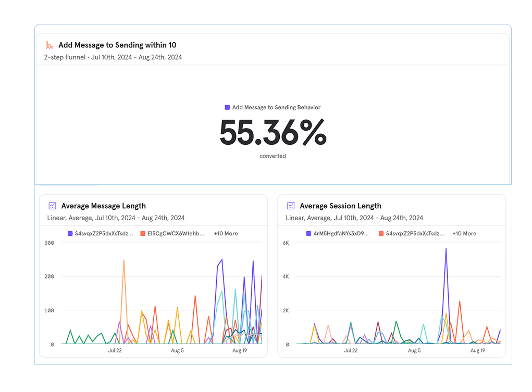Click Aug 19 axis label in Session Length chart
Viewport: 532px width, 392px height.
(478, 351)
